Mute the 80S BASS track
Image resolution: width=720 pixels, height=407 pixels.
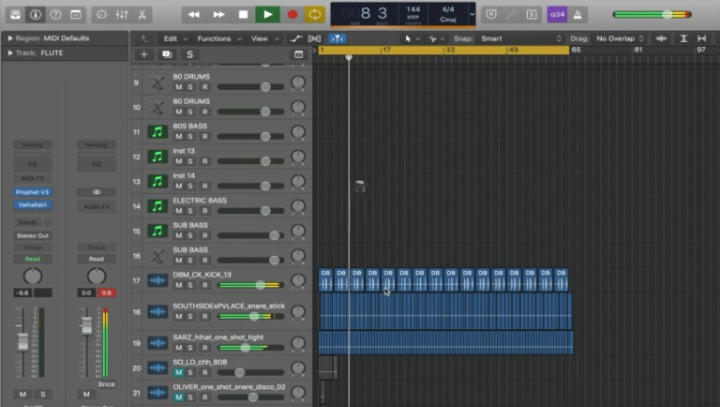point(179,136)
